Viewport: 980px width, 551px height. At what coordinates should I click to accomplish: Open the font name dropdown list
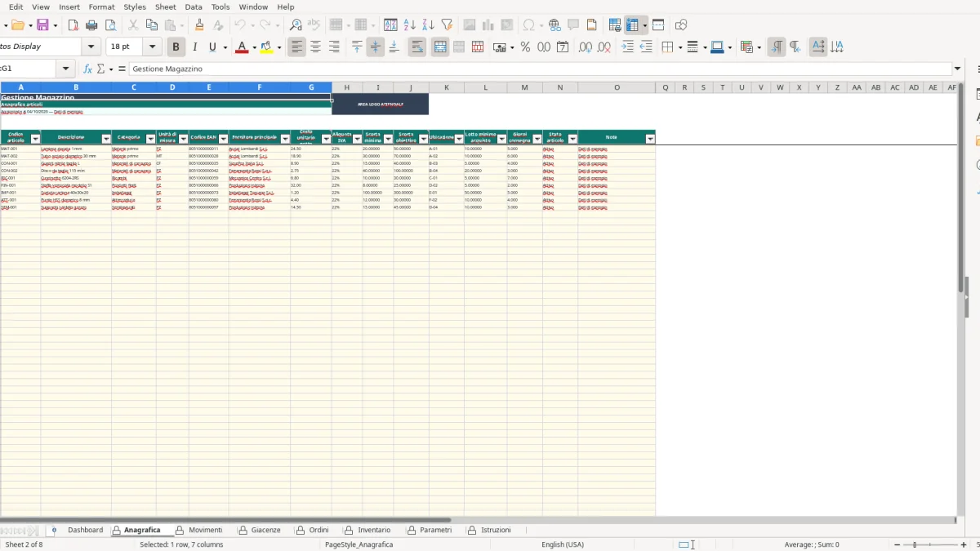point(91,47)
